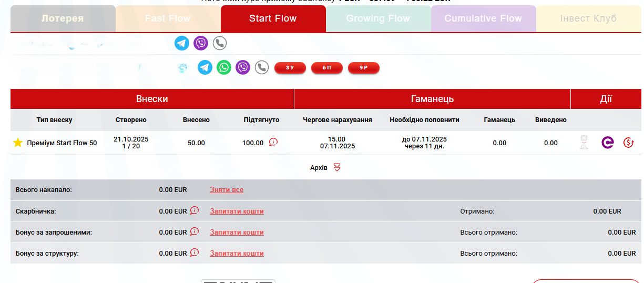Open Telegram contact beside the WhatsApp icon
Screen dimensions: 644x283
(x=205, y=67)
